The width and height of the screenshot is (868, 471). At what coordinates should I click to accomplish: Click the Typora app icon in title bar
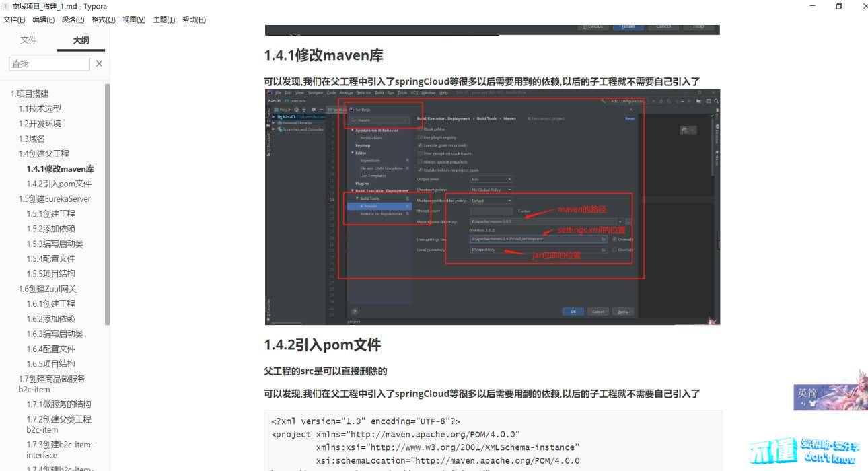coord(6,6)
